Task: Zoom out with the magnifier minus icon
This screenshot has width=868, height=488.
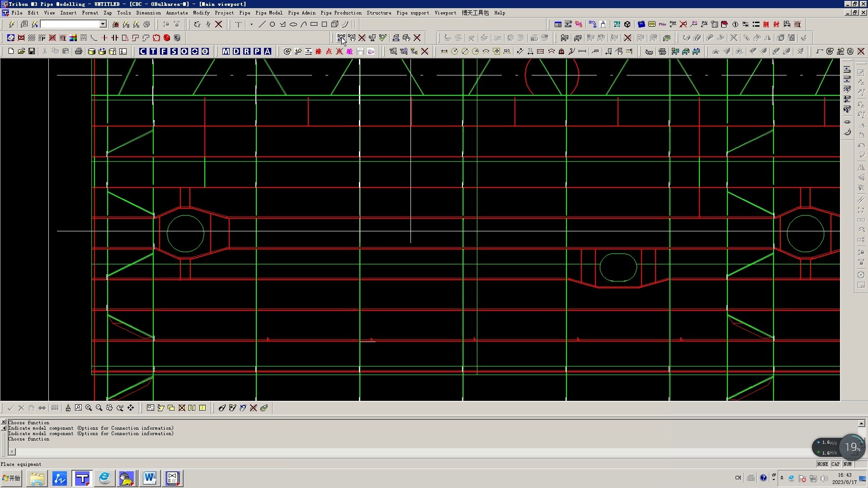Action: tap(99, 408)
